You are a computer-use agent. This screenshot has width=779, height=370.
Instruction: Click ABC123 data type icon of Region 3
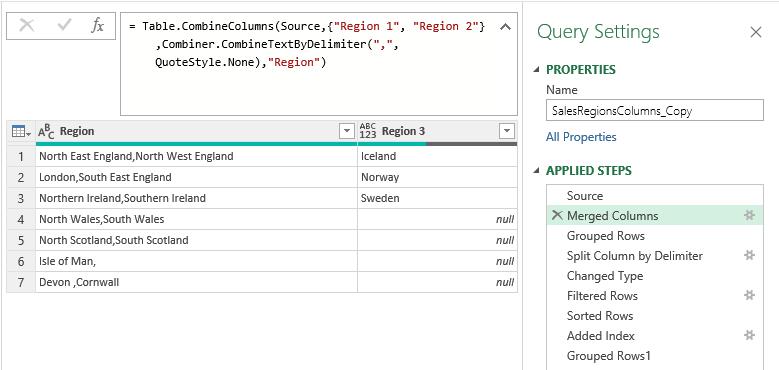(x=368, y=131)
